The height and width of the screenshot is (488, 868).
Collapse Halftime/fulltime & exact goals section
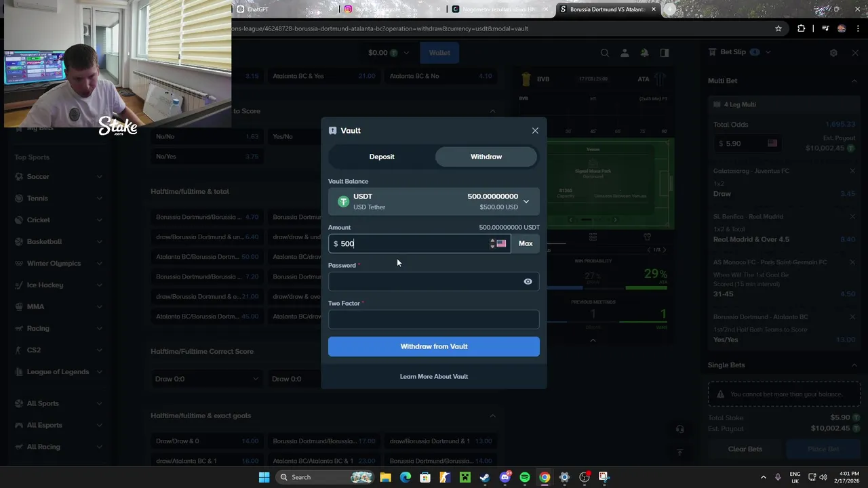tap(493, 415)
